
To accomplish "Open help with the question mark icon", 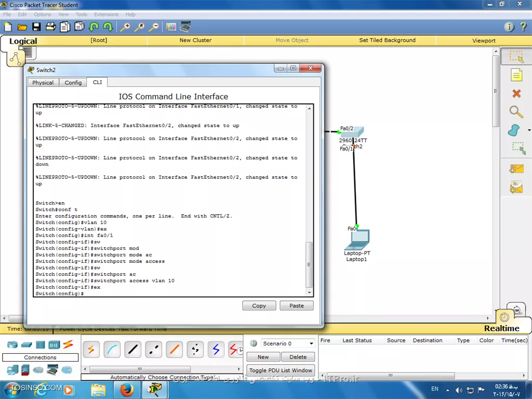I will pyautogui.click(x=524, y=27).
